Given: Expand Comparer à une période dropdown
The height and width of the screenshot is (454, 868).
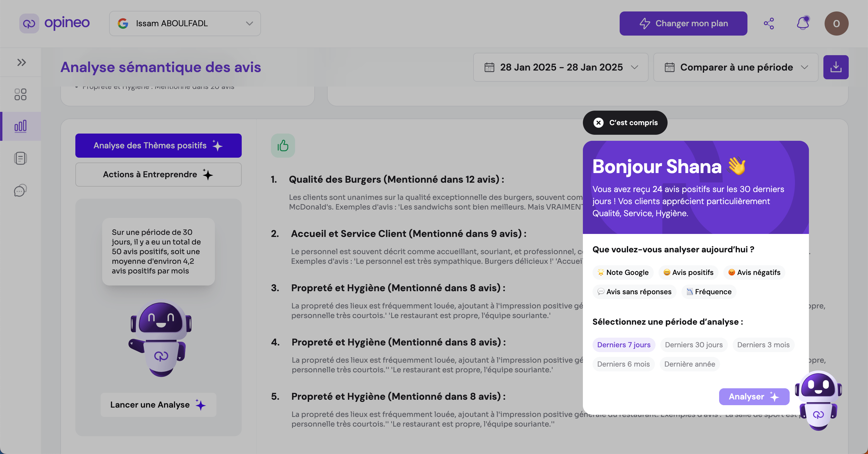Looking at the screenshot, I should tap(736, 67).
